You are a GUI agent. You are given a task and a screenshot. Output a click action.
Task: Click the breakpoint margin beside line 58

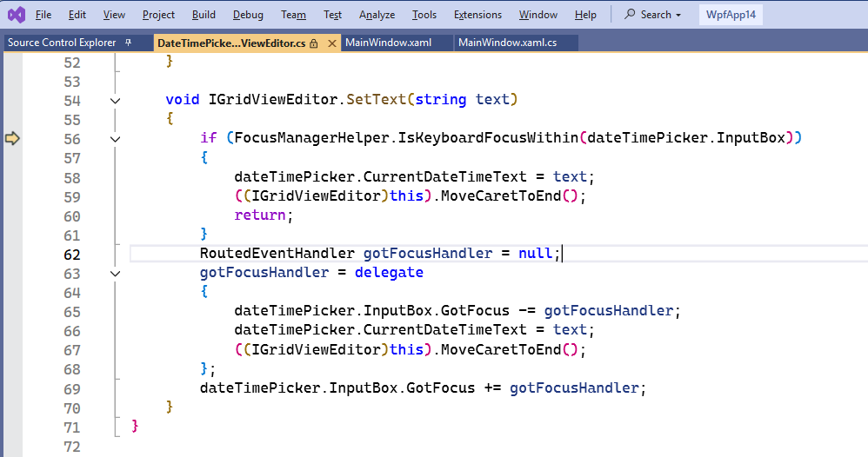tap(12, 177)
